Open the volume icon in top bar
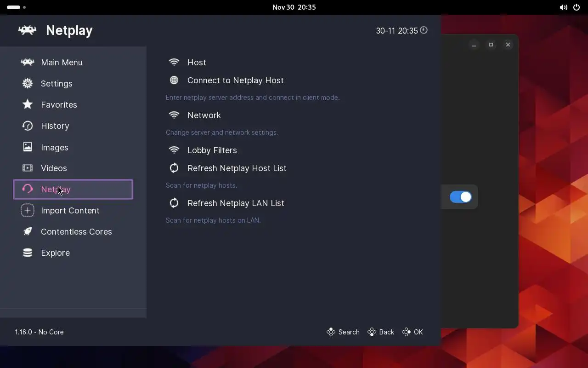The height and width of the screenshot is (368, 588). [x=563, y=7]
